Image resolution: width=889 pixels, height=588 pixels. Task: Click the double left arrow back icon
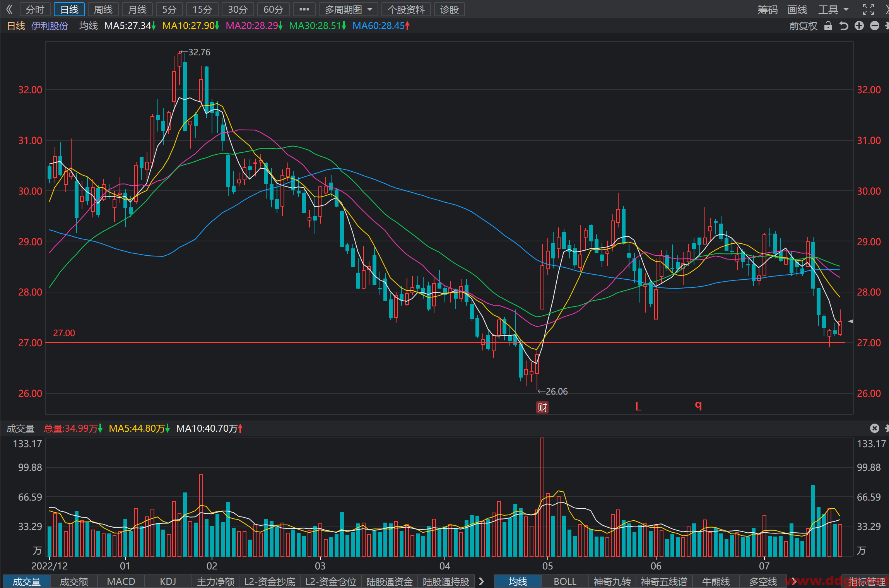click(10, 9)
